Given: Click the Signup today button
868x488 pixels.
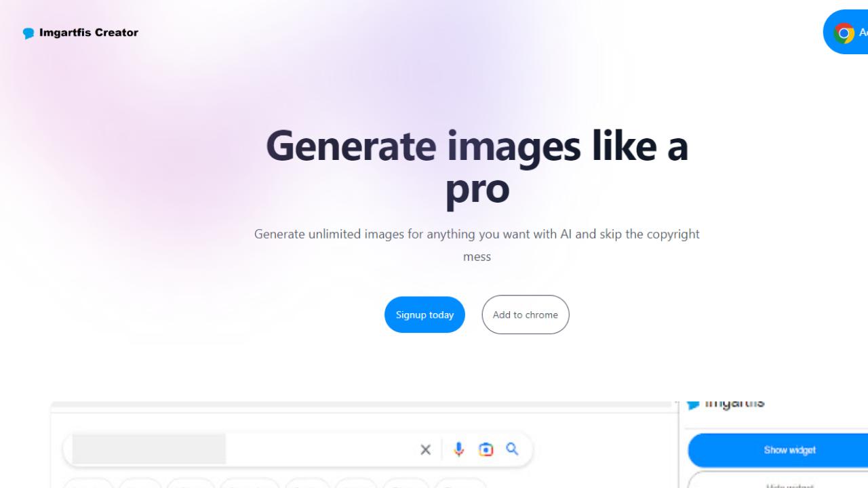Looking at the screenshot, I should tap(425, 314).
